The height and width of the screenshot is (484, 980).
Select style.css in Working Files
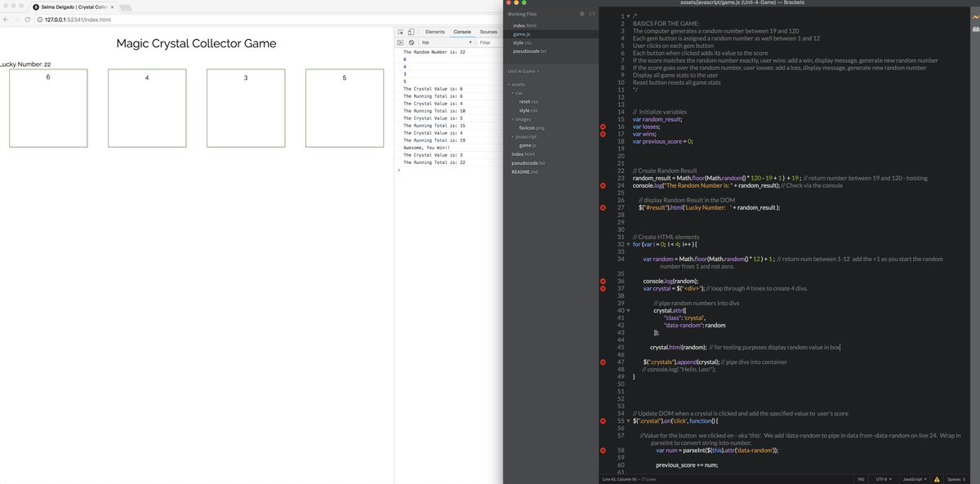pyautogui.click(x=523, y=42)
